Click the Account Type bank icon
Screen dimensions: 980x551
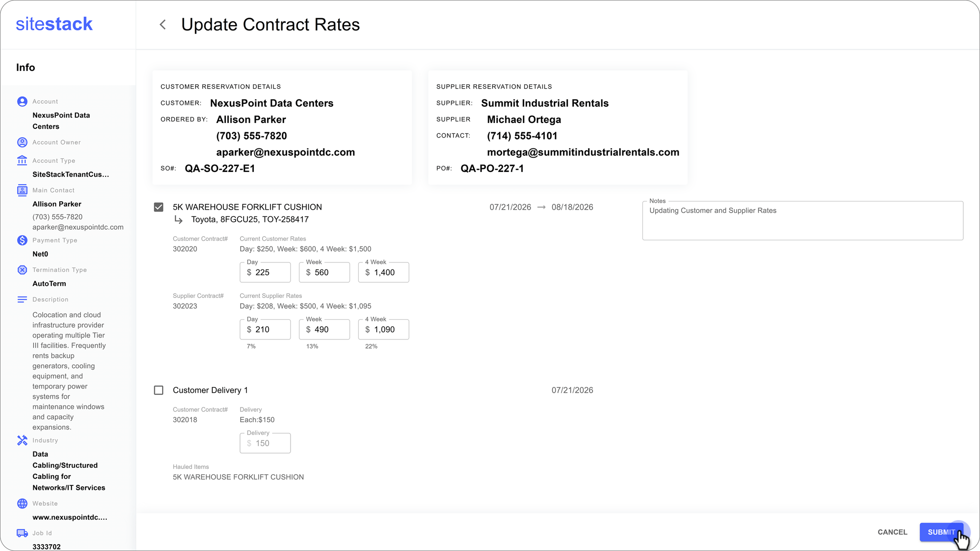pyautogui.click(x=22, y=160)
